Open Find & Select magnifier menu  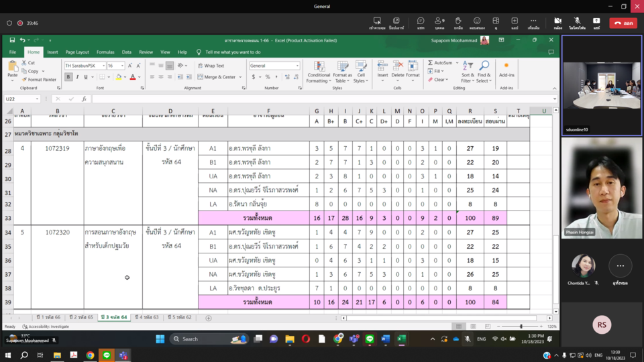484,72
